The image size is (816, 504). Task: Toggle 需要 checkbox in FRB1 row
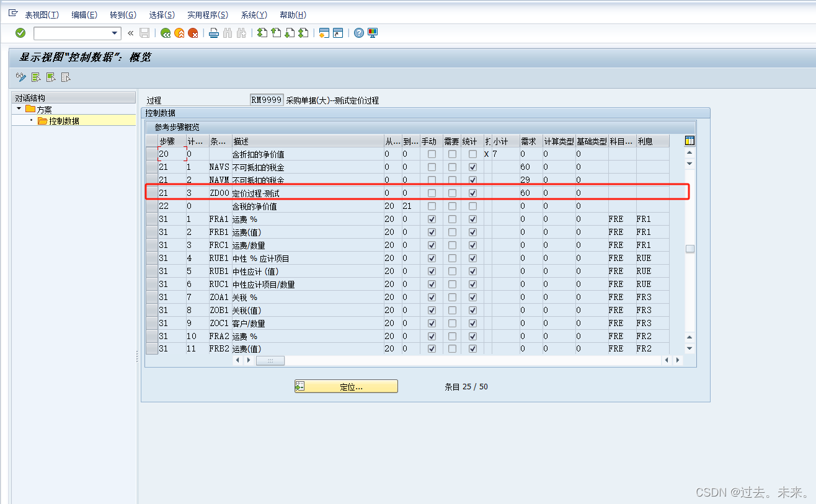click(x=452, y=232)
